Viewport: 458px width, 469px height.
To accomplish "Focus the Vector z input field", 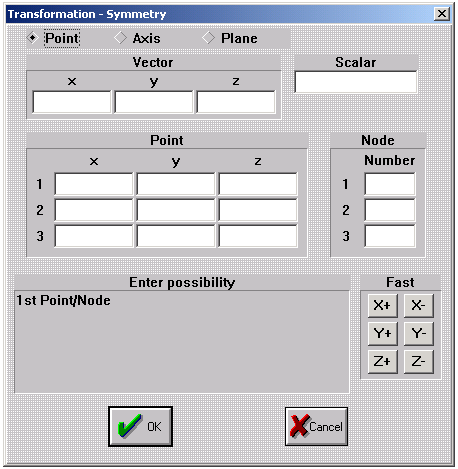I will pos(236,102).
